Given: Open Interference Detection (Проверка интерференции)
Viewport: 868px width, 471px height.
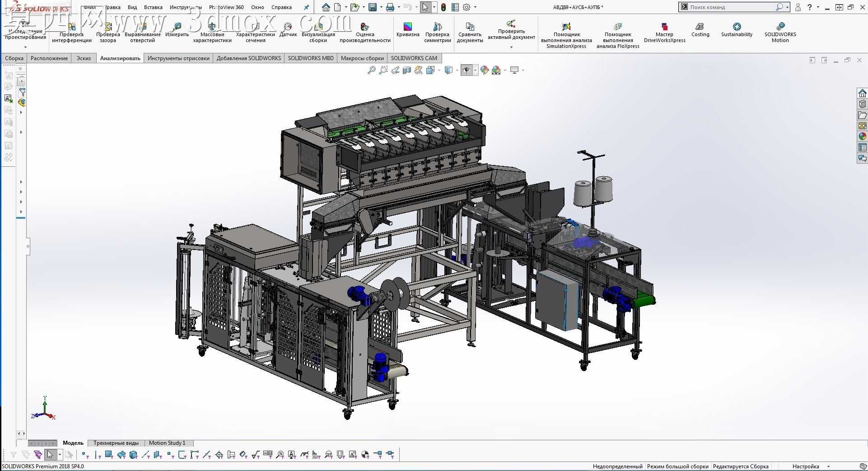Looking at the screenshot, I should (x=72, y=33).
